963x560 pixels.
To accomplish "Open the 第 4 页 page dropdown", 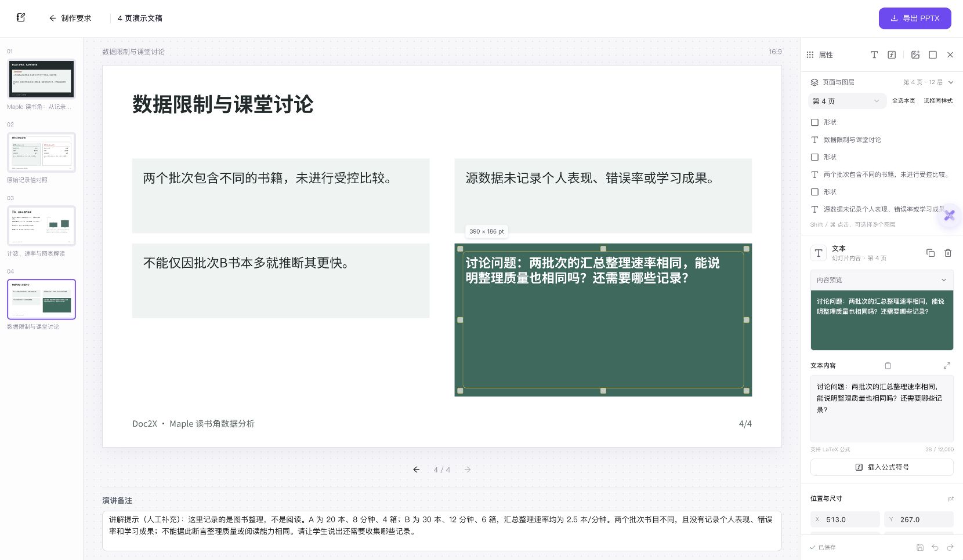I will (x=847, y=101).
